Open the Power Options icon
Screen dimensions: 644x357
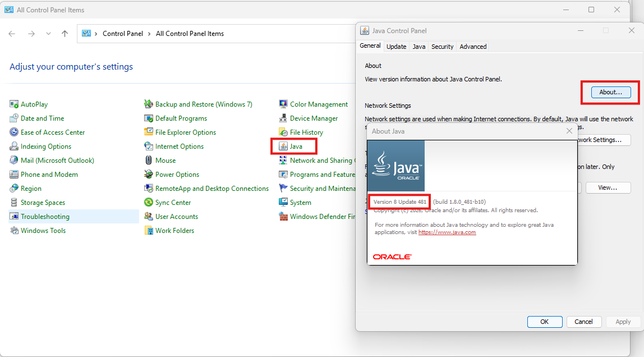[149, 174]
